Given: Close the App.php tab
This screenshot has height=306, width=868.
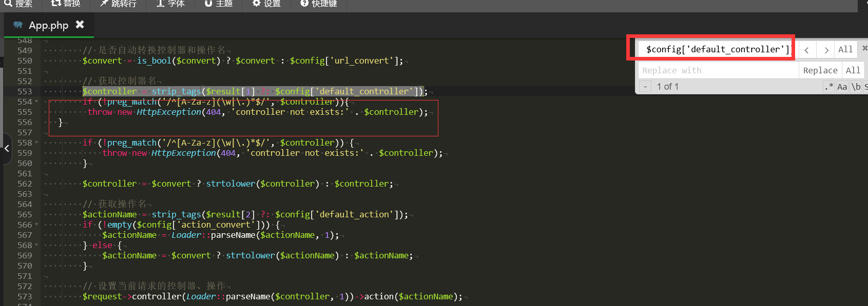Looking at the screenshot, I should pos(80,24).
